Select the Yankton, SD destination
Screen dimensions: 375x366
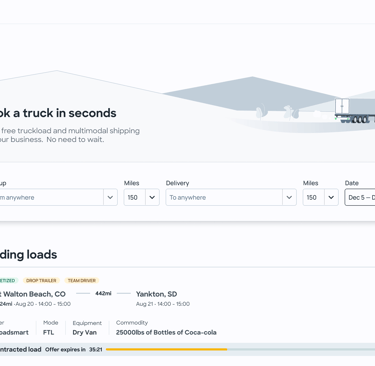tap(156, 294)
